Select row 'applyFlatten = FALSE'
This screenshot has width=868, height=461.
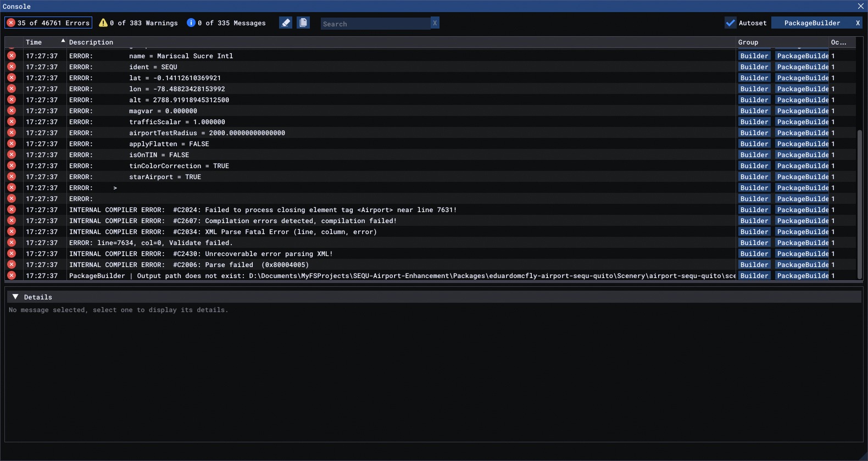point(431,144)
